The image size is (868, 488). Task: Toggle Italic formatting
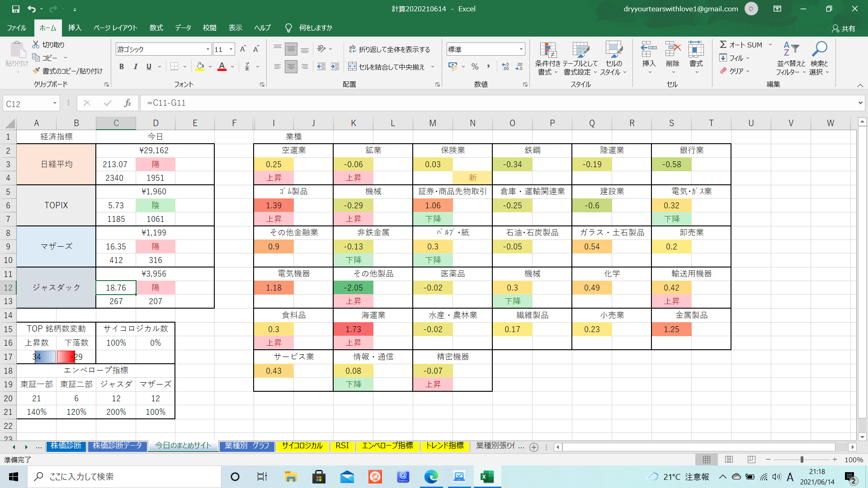pos(135,67)
